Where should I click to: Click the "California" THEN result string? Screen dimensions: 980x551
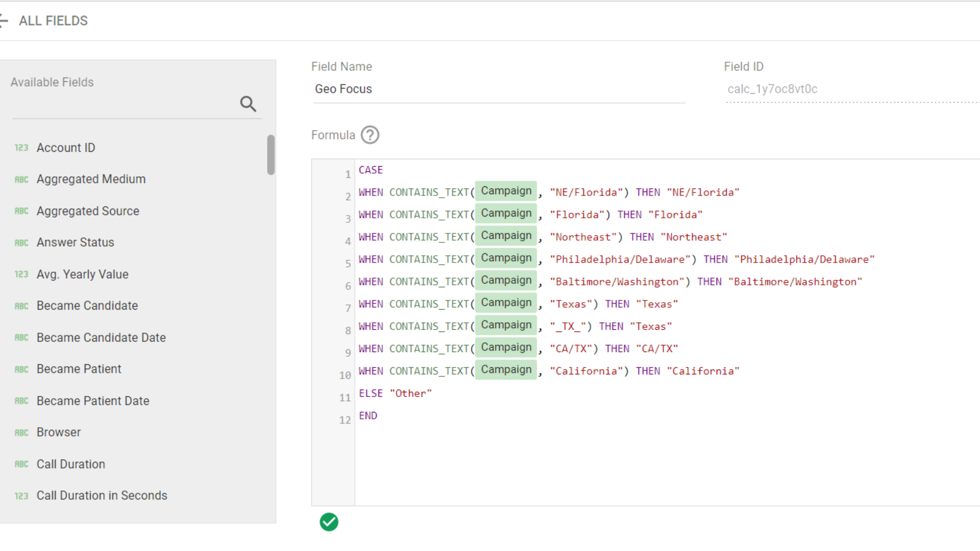(x=703, y=371)
